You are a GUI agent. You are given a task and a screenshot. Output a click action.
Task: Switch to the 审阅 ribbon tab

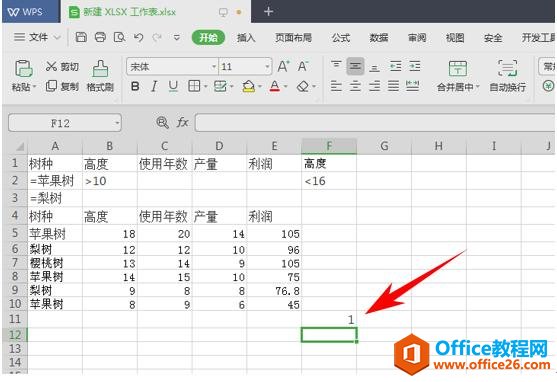click(417, 37)
